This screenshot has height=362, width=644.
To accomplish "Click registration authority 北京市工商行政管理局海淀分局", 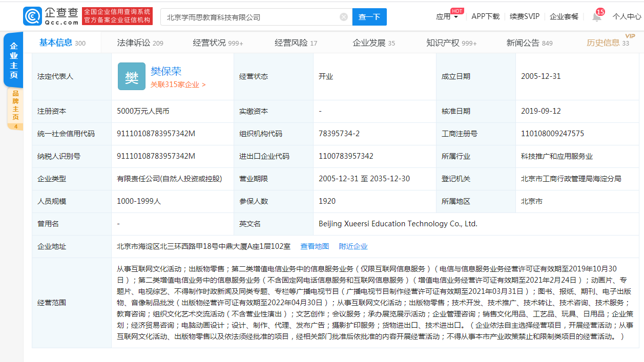I will (571, 179).
